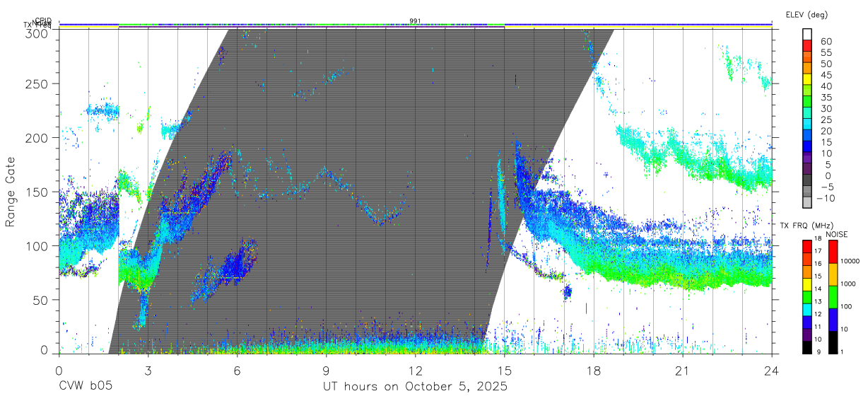The width and height of the screenshot is (868, 401).
Task: Click the x-axis tick label '6'
Action: (x=237, y=370)
